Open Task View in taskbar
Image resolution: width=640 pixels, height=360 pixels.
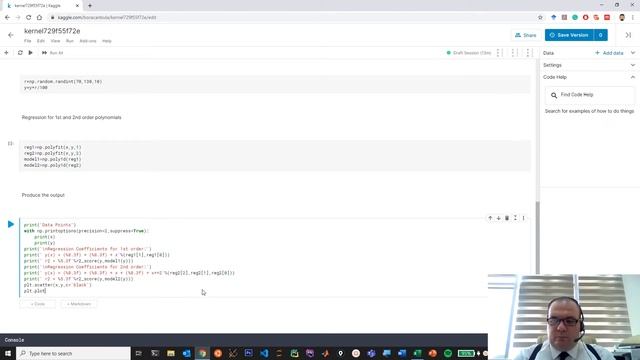(139, 353)
